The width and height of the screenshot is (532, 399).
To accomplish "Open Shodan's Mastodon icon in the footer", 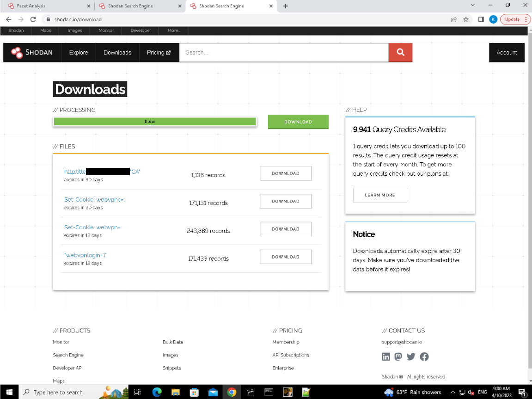I will (x=398, y=356).
